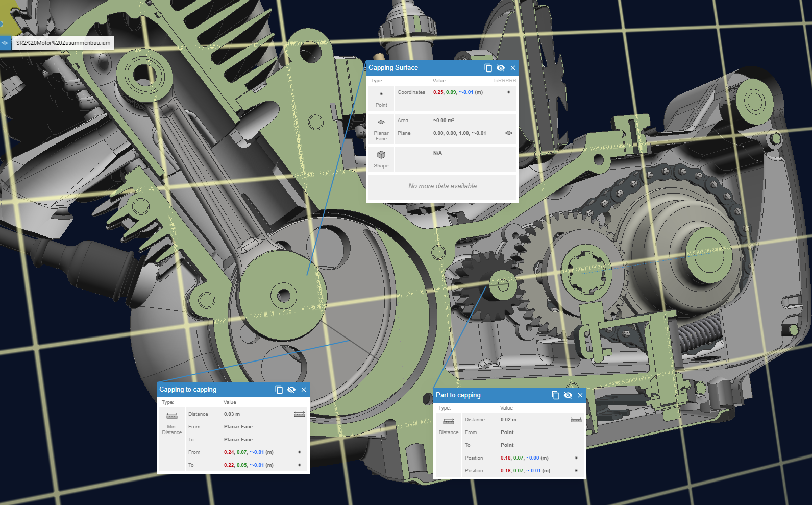Copy the Capping Surface measurement data

click(488, 68)
